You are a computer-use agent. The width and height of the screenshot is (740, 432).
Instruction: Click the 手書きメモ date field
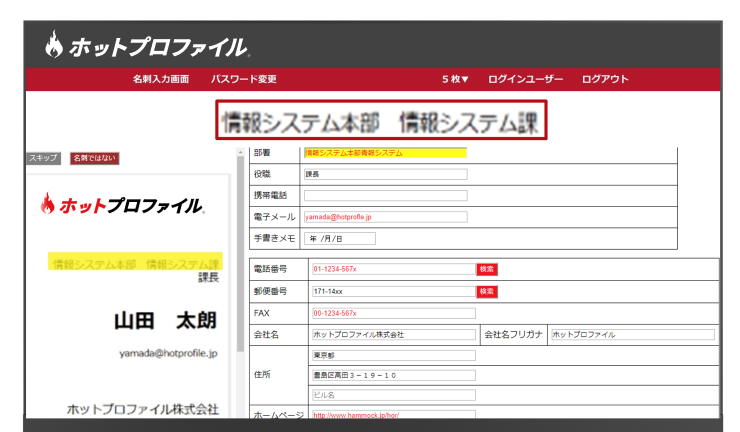[340, 238]
